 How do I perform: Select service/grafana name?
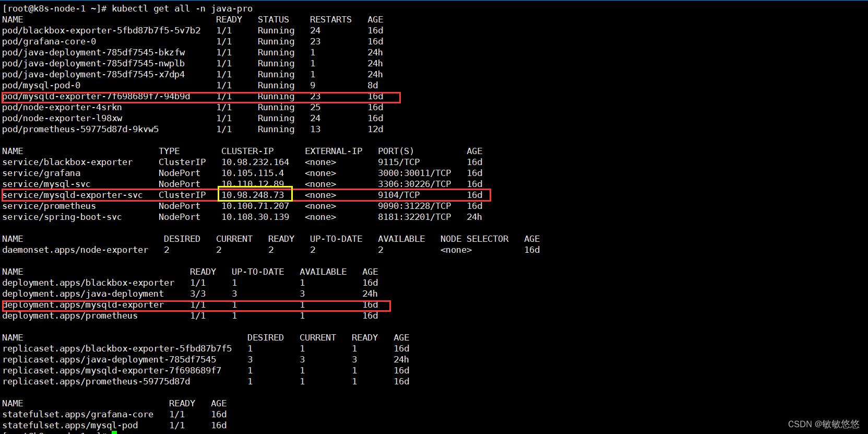pos(41,173)
